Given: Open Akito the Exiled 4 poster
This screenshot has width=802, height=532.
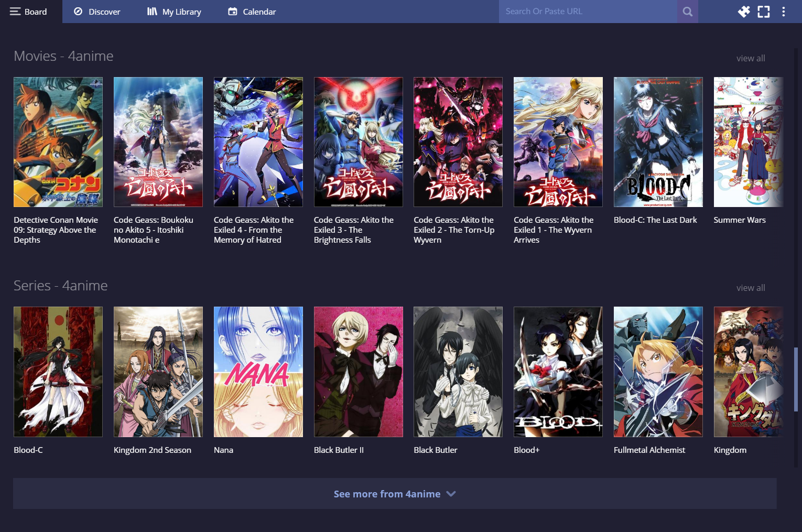Looking at the screenshot, I should (x=258, y=142).
